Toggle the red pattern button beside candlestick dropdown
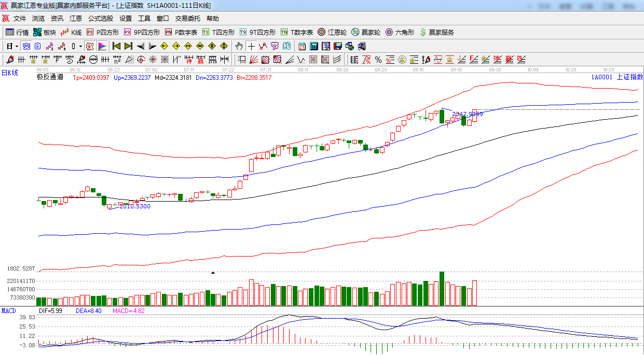This screenshot has height=355, width=644. (x=90, y=46)
